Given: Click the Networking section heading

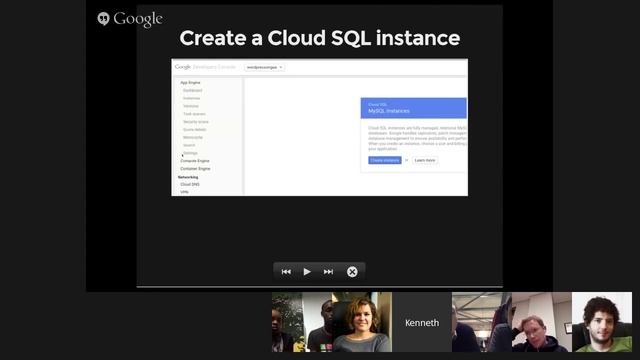Looking at the screenshot, I should [x=188, y=177].
